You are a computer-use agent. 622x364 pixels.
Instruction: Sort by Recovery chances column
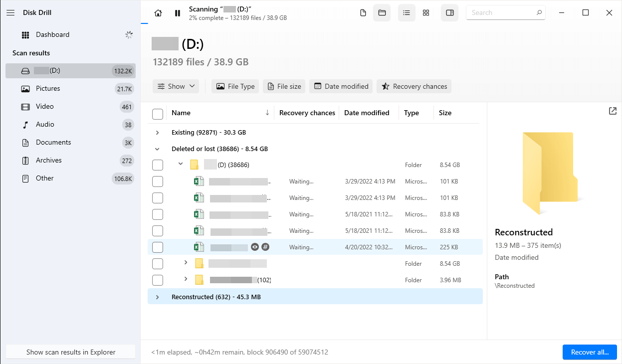click(x=307, y=113)
